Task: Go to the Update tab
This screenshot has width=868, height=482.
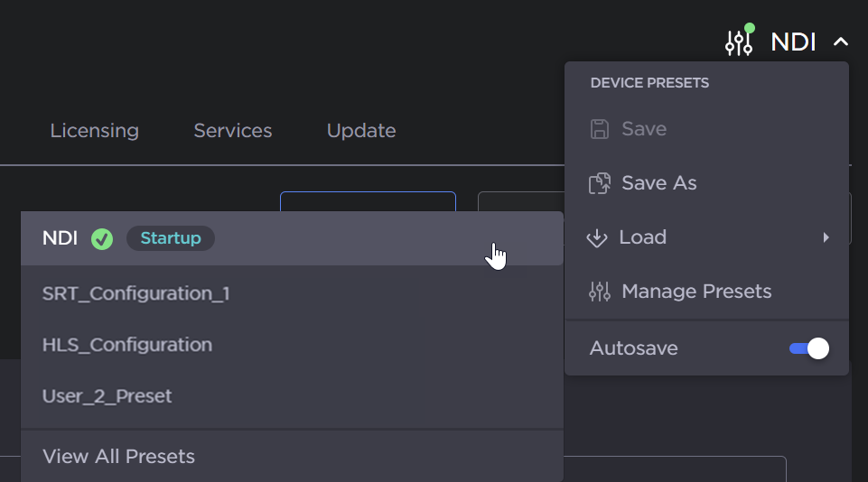Action: 361,131
